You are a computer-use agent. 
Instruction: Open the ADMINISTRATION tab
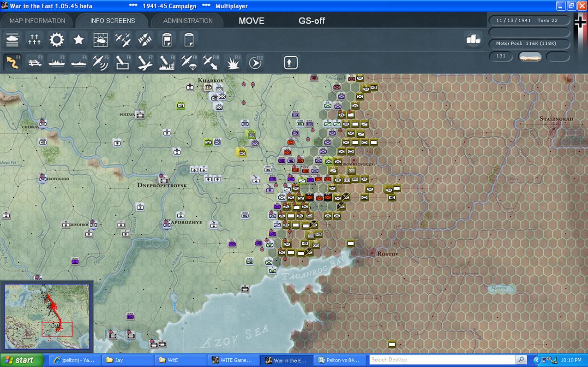188,21
